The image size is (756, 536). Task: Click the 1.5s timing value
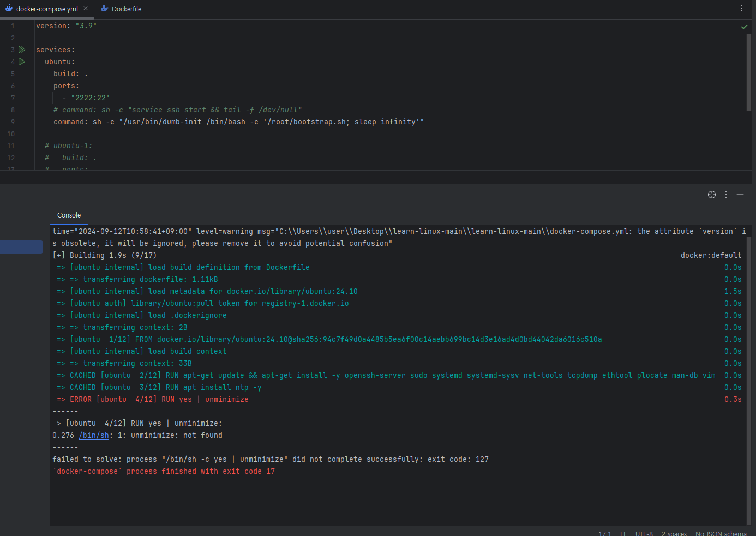(x=733, y=291)
